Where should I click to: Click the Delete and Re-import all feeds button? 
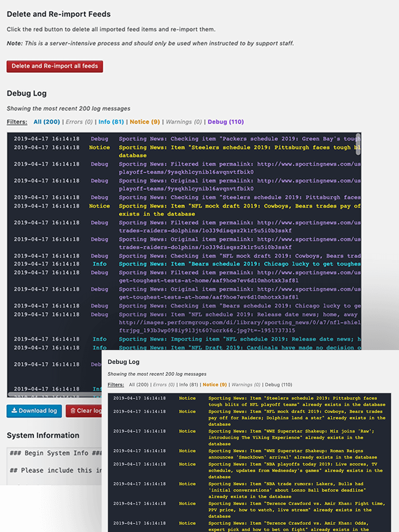[x=55, y=66]
